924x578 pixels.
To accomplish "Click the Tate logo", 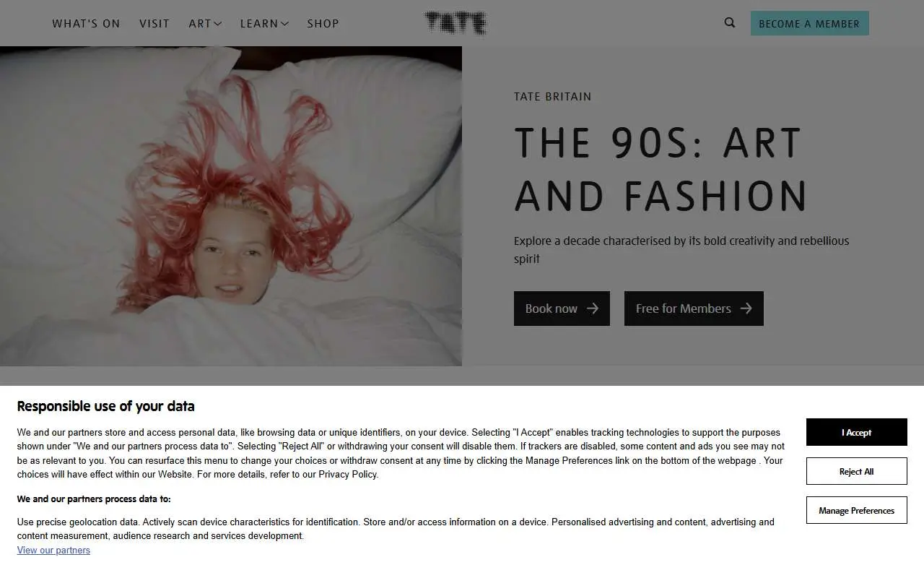I will tap(456, 23).
